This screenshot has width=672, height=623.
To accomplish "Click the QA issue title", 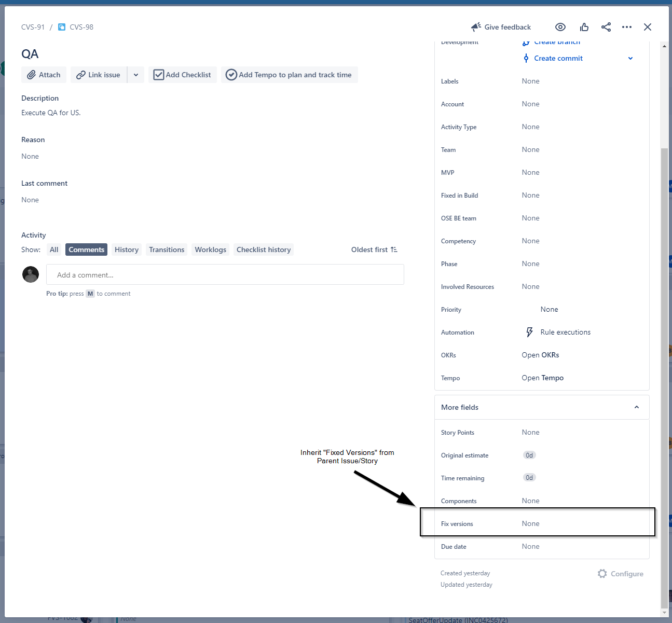I will (30, 54).
